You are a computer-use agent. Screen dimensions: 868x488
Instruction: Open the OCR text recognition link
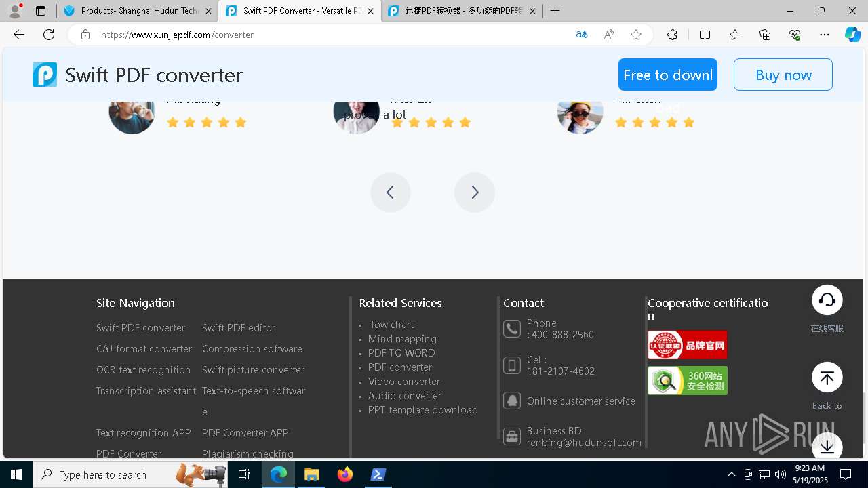[143, 370]
